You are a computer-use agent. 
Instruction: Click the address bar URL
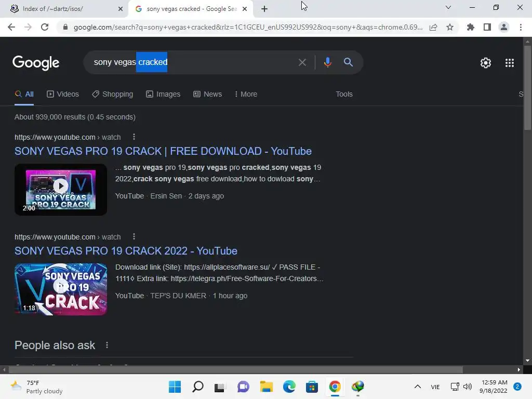[248, 27]
